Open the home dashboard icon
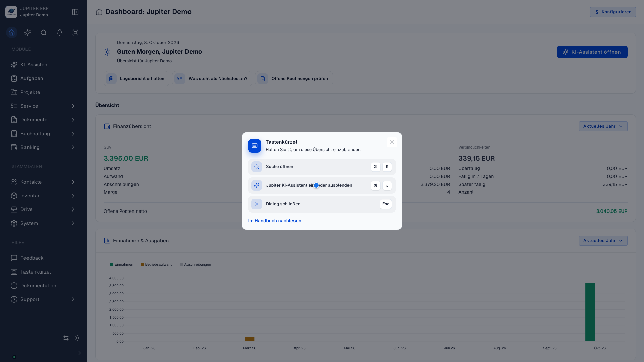644x362 pixels. [x=12, y=33]
